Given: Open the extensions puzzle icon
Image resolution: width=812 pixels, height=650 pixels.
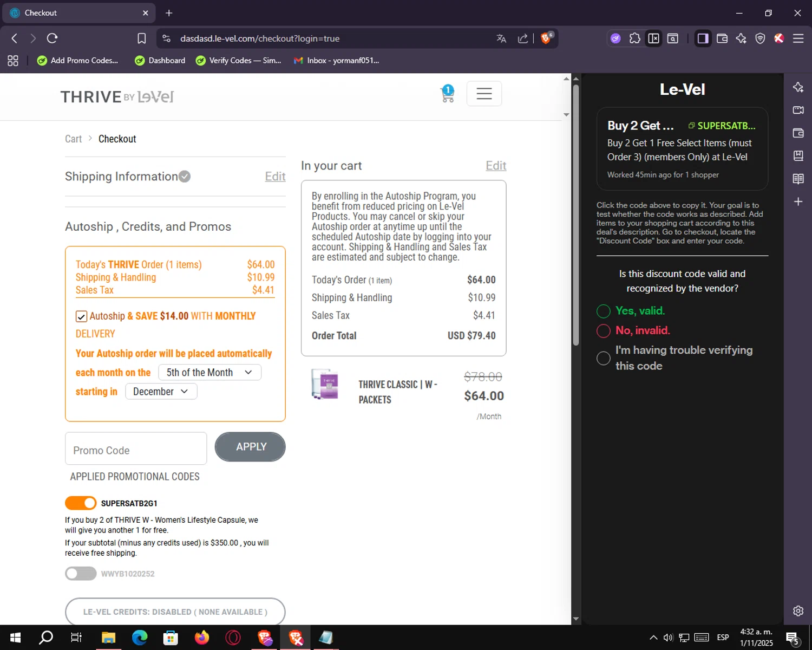Looking at the screenshot, I should point(634,38).
